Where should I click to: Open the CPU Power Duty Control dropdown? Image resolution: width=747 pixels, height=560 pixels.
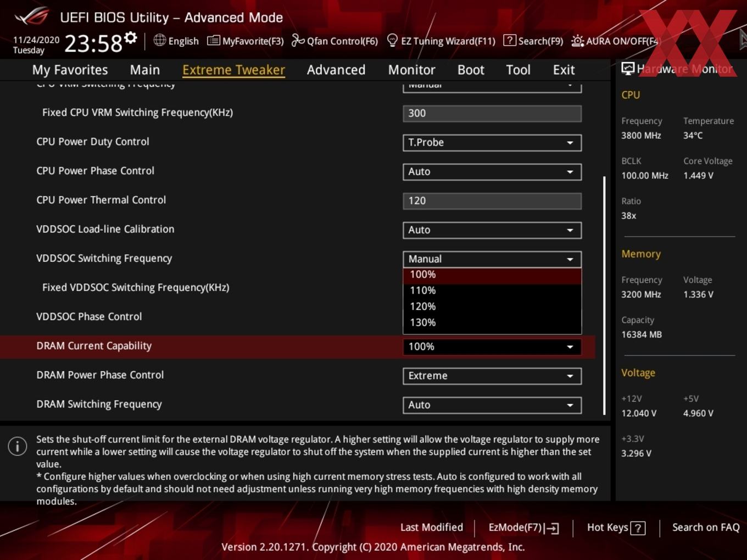(492, 143)
